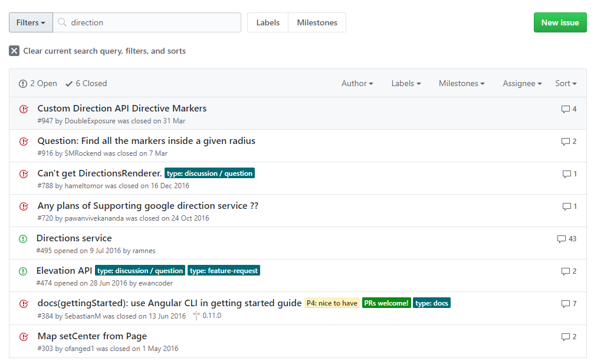Click the clear search X icon
Image resolution: width=594 pixels, height=364 pixels.
(x=14, y=51)
